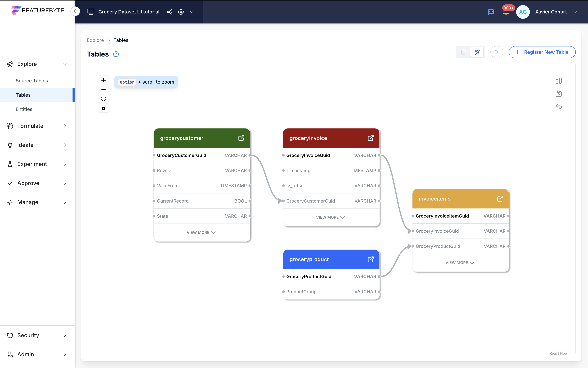This screenshot has width=588, height=368.
Task: Fit view using the fullscreen control
Action: 104,99
